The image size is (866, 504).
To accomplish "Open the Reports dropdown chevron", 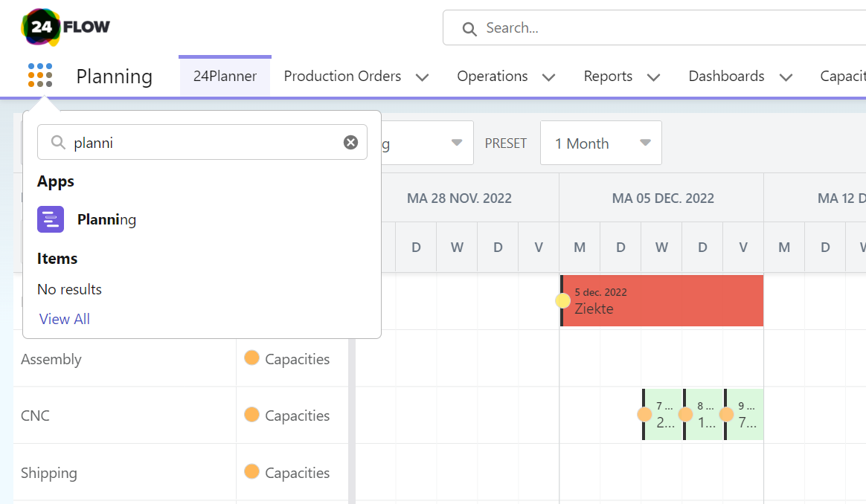I will (653, 77).
